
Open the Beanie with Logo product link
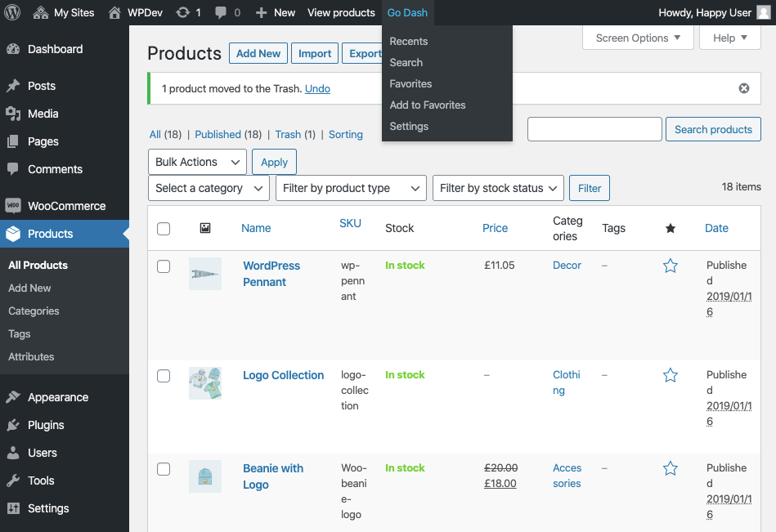point(273,476)
